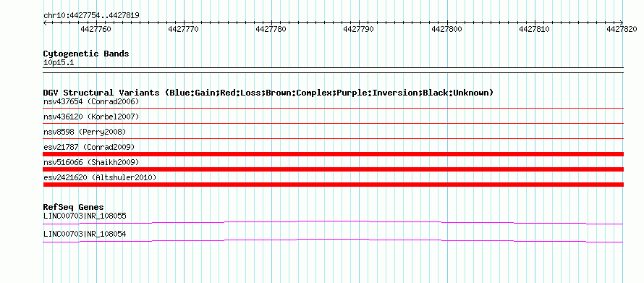Image resolution: width=644 pixels, height=283 pixels.
Task: Click ruler tick label 4427810
Action: 534,29
